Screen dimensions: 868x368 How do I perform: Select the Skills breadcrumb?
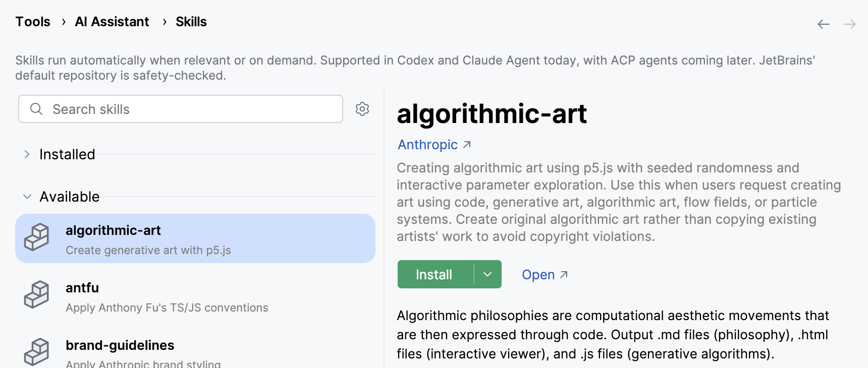click(191, 22)
